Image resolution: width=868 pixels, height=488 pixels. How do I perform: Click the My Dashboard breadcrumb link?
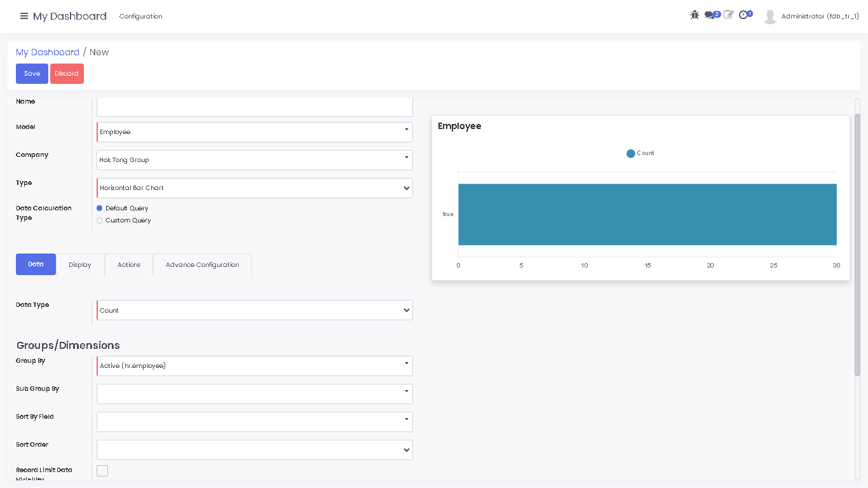click(x=48, y=52)
